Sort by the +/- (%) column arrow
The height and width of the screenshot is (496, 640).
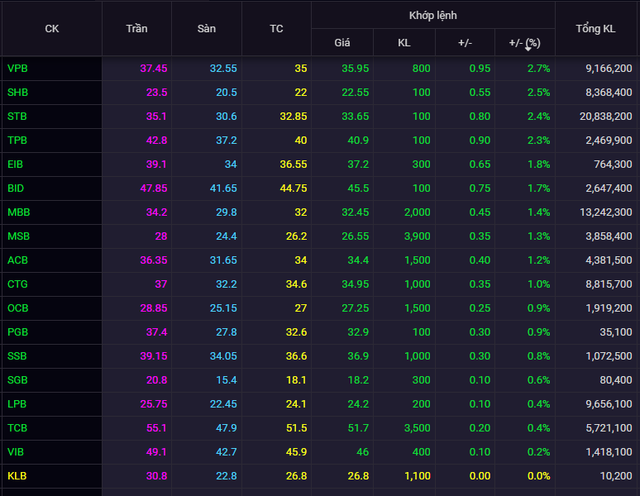coord(528,49)
